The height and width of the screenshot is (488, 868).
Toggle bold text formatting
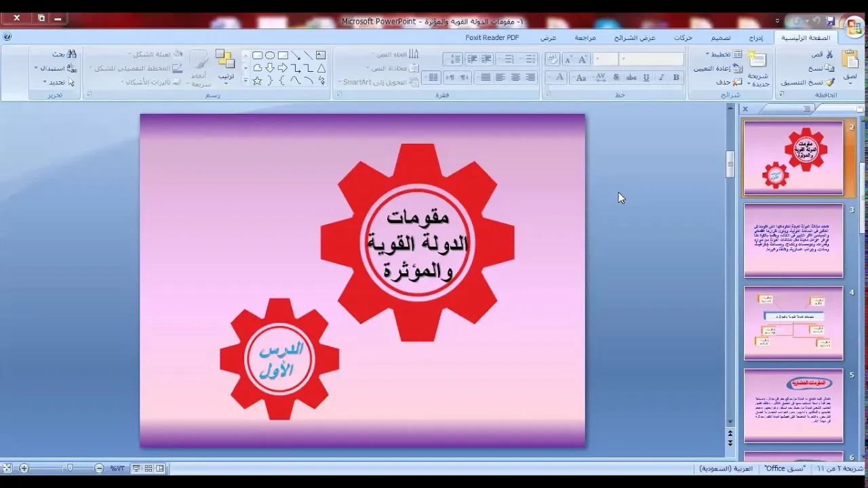pos(676,78)
